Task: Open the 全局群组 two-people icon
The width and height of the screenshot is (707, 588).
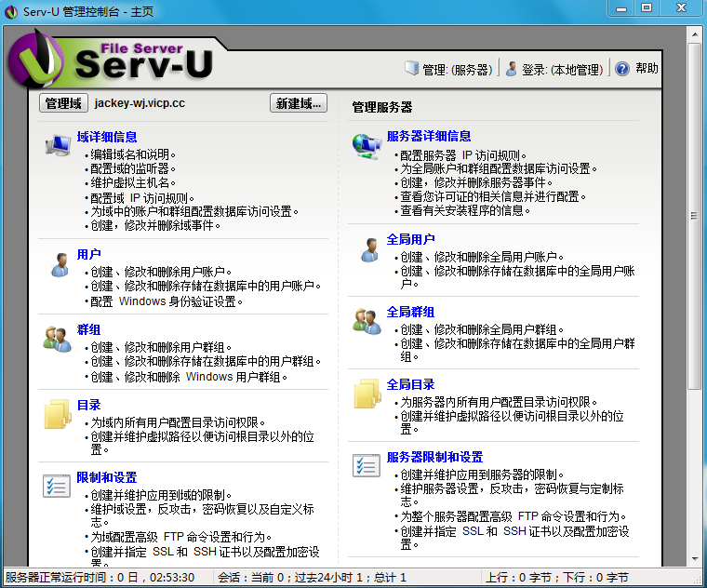Action: coord(367,321)
